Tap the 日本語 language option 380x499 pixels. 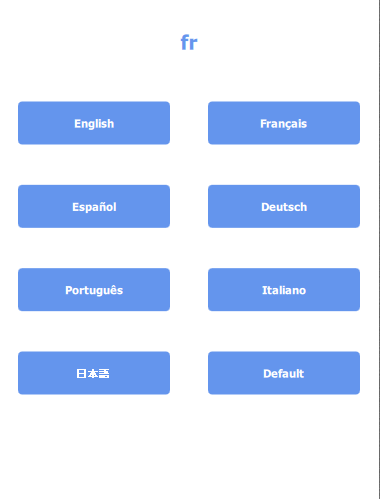pyautogui.click(x=94, y=373)
